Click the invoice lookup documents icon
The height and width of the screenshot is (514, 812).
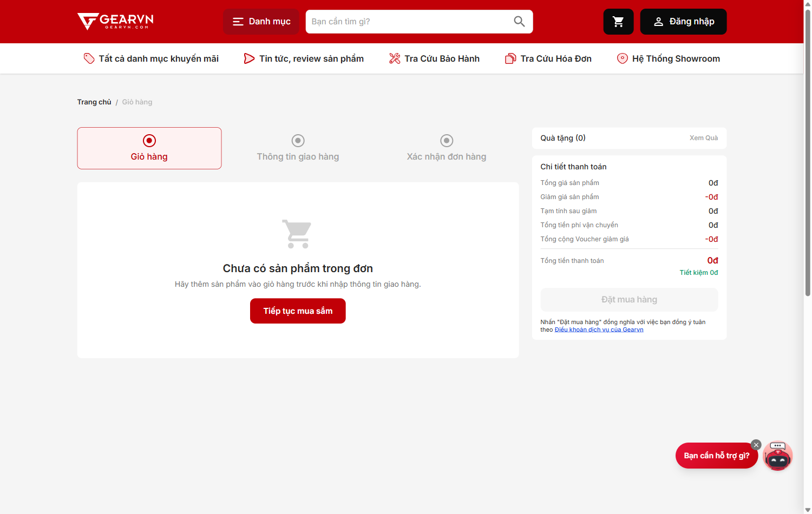point(510,58)
